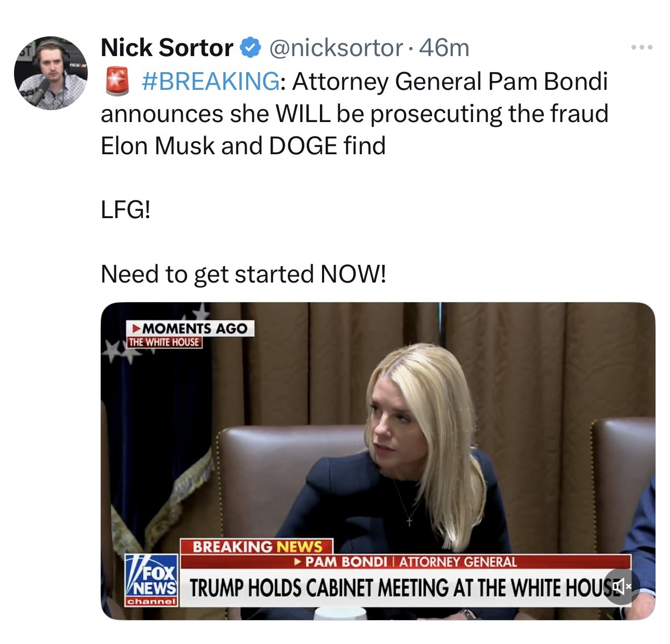670x644 pixels.
Task: Click the Nick Sortor display name
Action: [167, 48]
